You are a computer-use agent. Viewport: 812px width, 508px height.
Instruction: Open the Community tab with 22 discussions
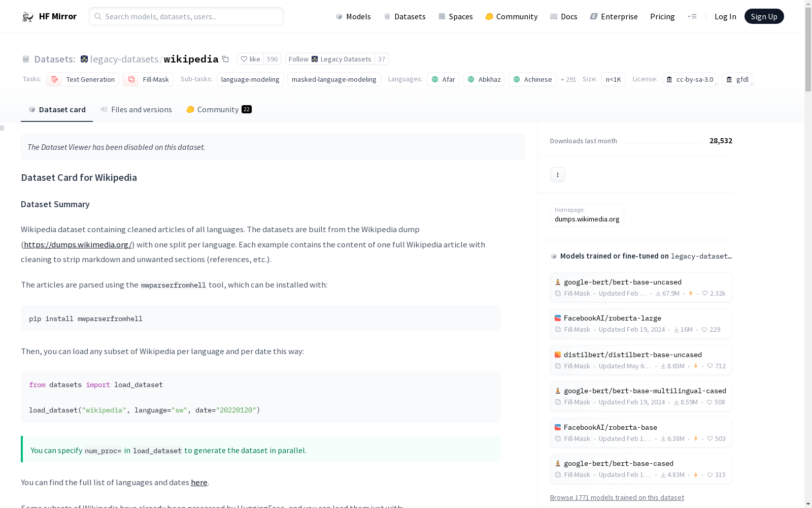219,109
